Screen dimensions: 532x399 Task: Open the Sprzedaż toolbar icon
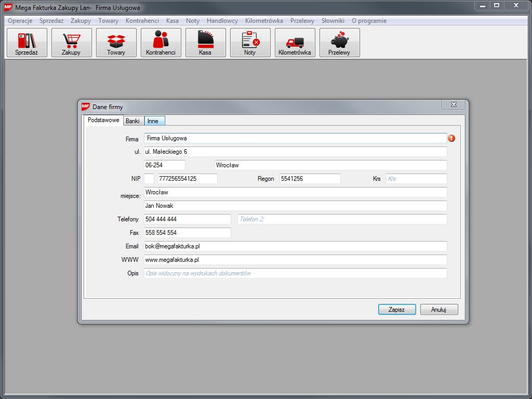coord(27,43)
